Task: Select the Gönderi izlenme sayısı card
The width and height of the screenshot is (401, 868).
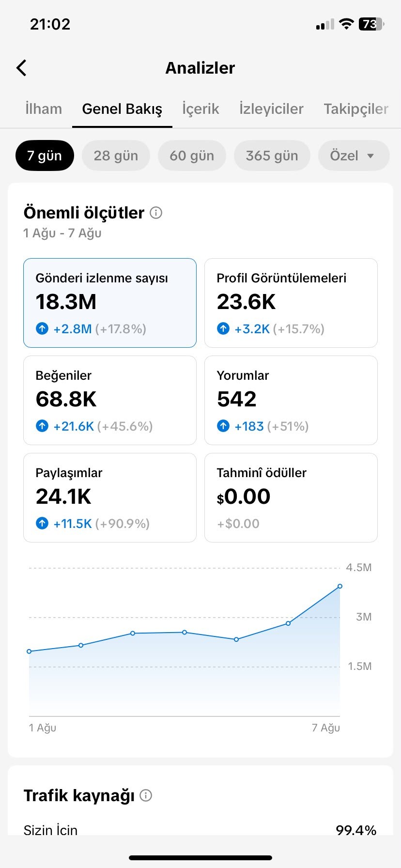Action: tap(110, 303)
